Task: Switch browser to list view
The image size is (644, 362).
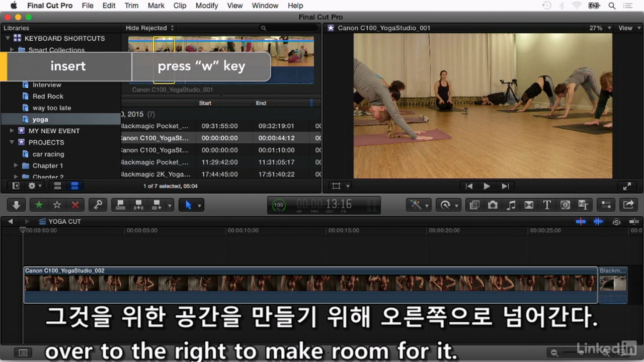Action: (x=74, y=186)
